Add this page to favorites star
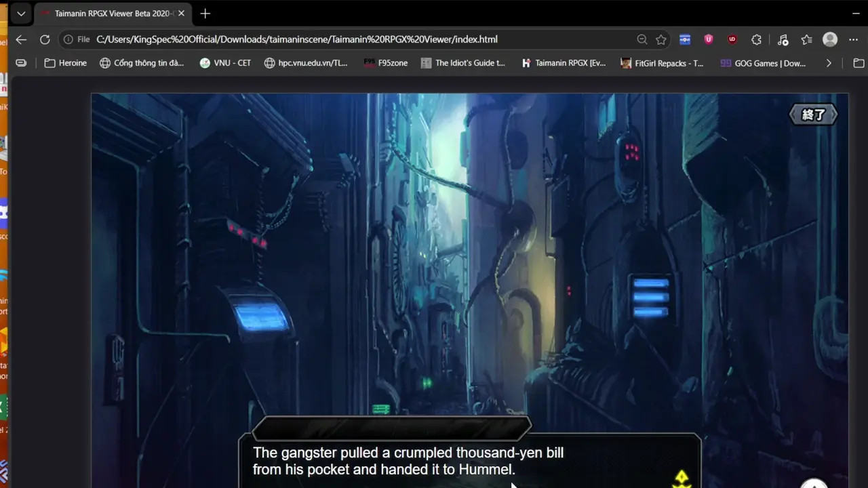Screen dimensions: 868x488 pos(661,39)
